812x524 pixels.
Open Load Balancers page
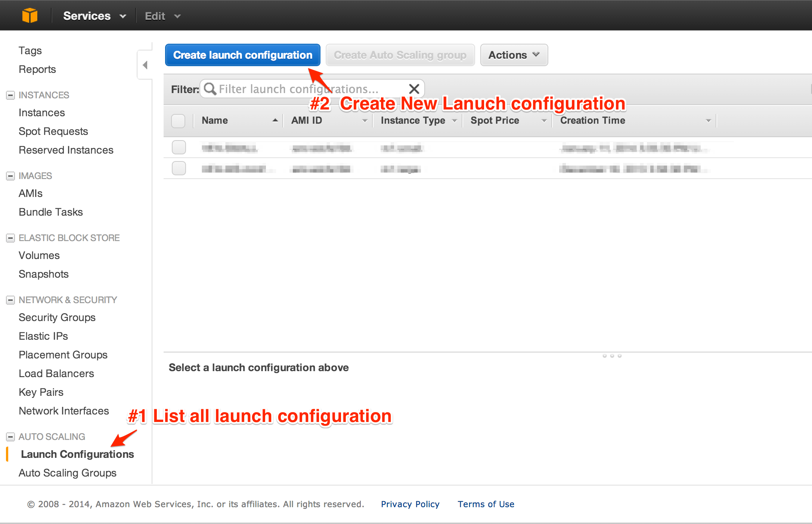tap(56, 373)
